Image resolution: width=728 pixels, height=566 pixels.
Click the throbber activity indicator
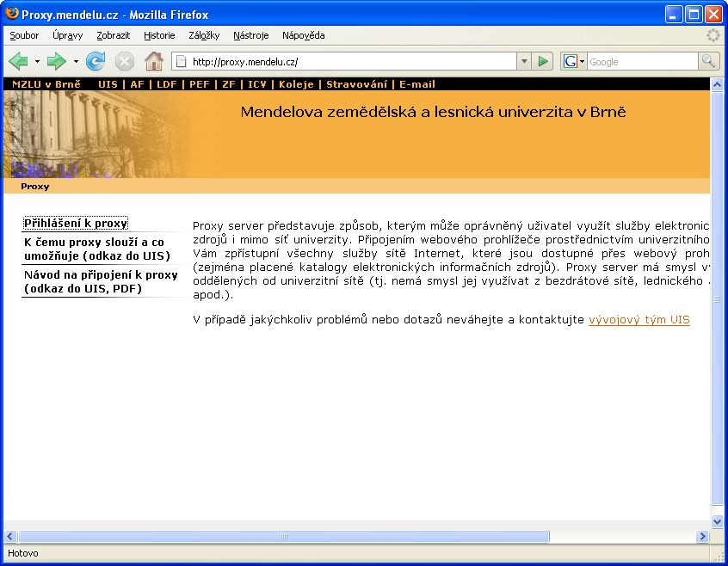point(713,35)
